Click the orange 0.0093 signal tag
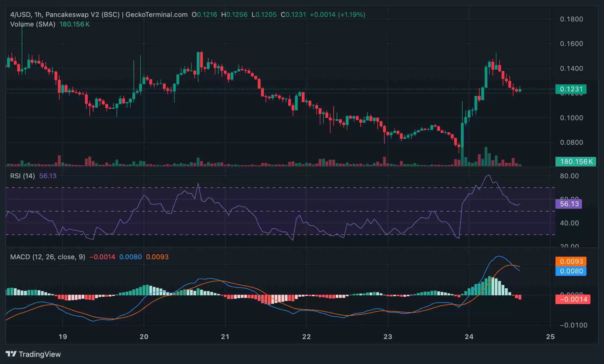Screen dimensions: 604x364 pyautogui.click(x=571, y=261)
